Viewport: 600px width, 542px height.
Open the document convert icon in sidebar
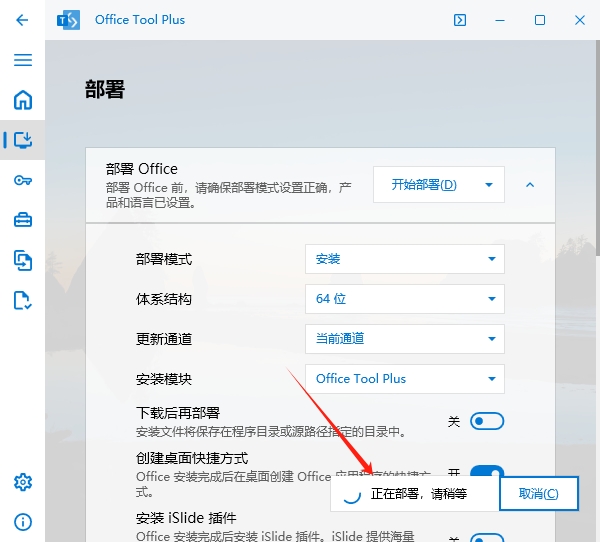[x=22, y=260]
